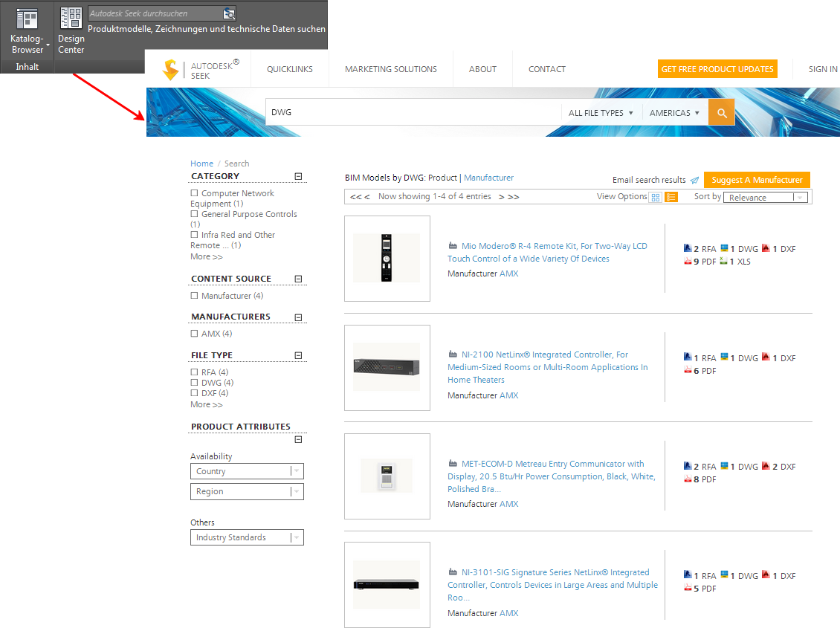The image size is (840, 628).
Task: Check the DXF file type checkbox
Action: [x=195, y=393]
